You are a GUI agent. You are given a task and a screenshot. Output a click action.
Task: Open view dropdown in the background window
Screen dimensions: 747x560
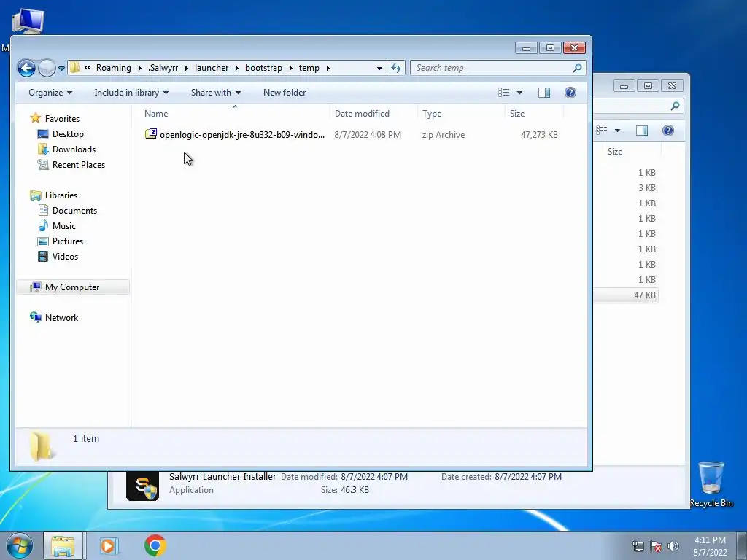click(x=617, y=131)
